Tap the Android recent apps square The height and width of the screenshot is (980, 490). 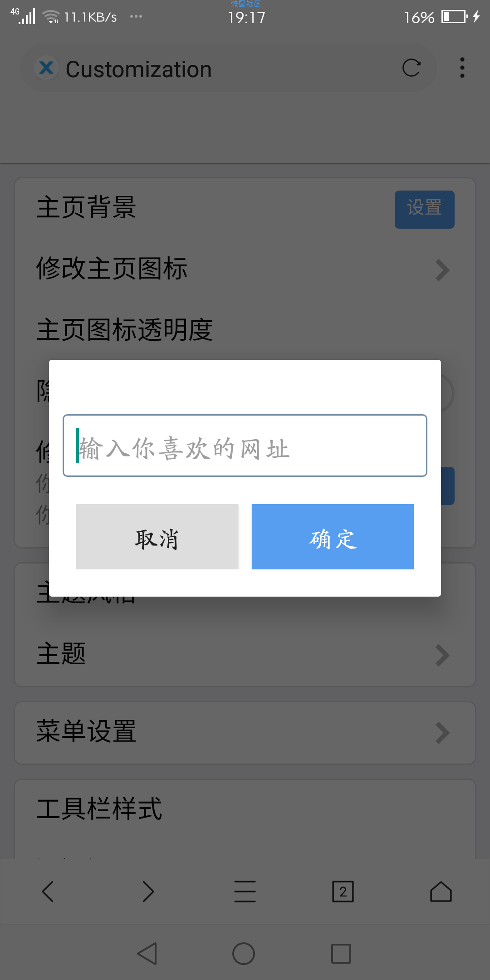click(341, 953)
